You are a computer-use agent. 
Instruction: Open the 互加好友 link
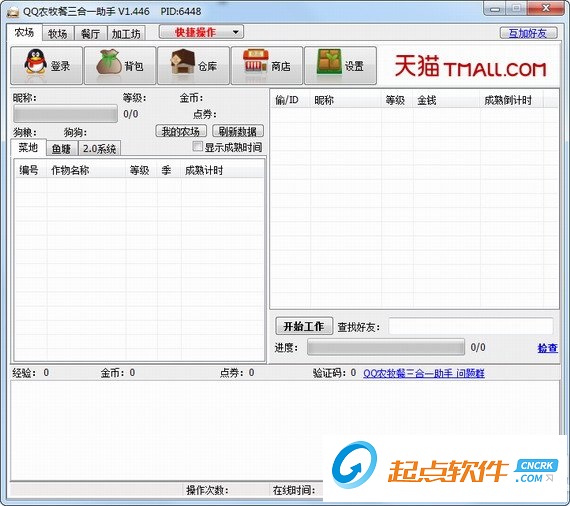[528, 33]
